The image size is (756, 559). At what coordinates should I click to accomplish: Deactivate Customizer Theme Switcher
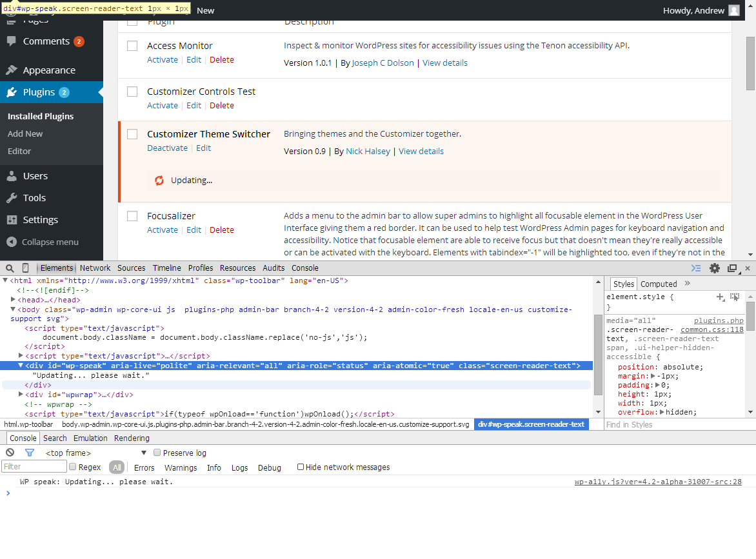[x=167, y=148]
